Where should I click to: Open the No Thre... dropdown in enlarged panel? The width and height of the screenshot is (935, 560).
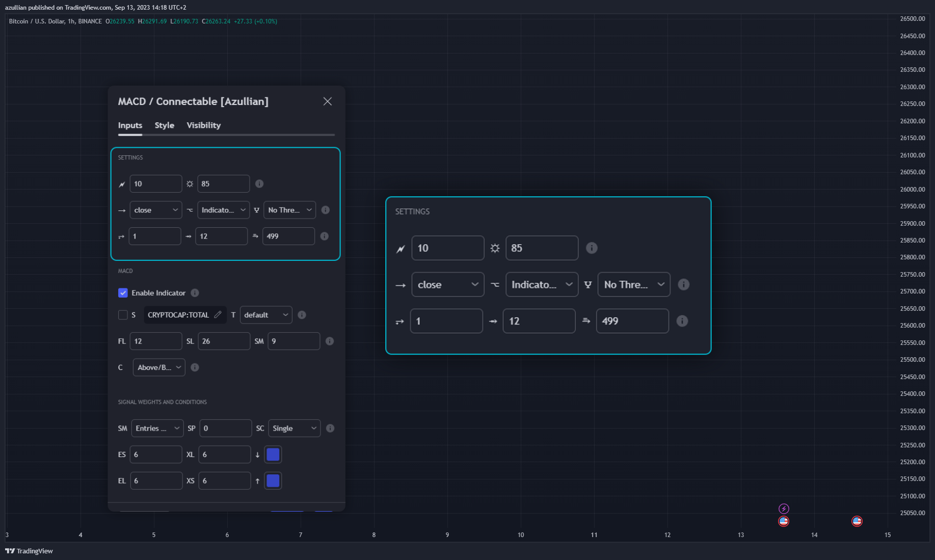coord(634,285)
